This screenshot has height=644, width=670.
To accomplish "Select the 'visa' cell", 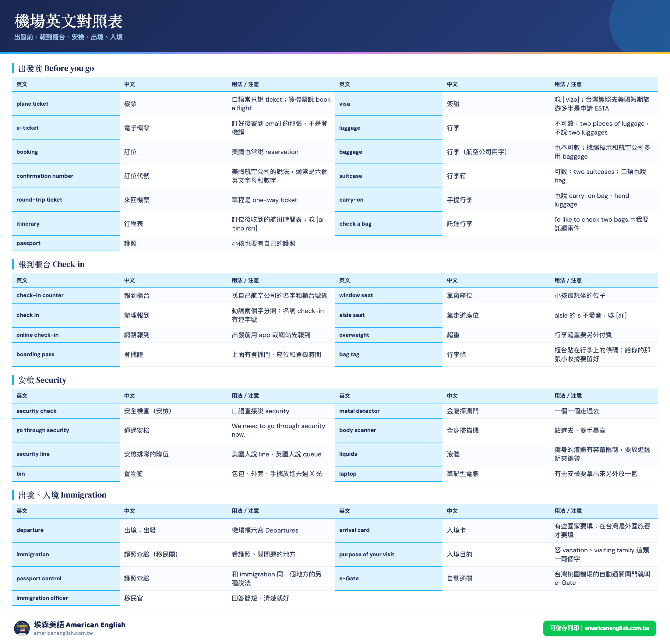I will (x=389, y=104).
